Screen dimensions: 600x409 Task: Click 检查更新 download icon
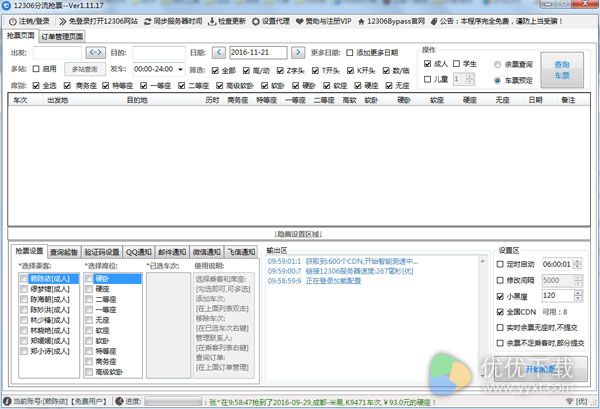212,21
